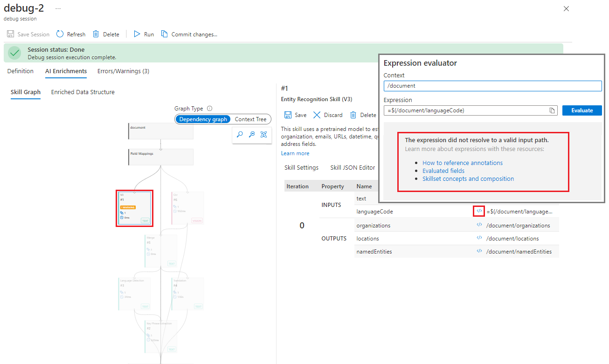Click the fit-to-view graph icon
Image resolution: width=609 pixels, height=364 pixels.
[264, 134]
